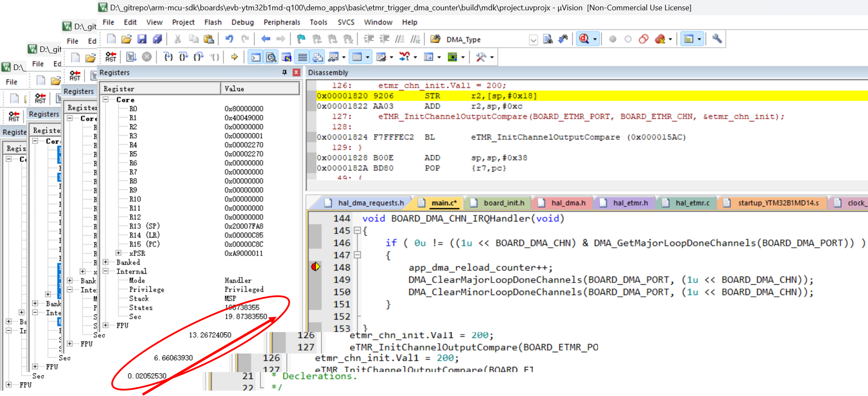Collapse the code fold at line 145

pyautogui.click(x=357, y=231)
